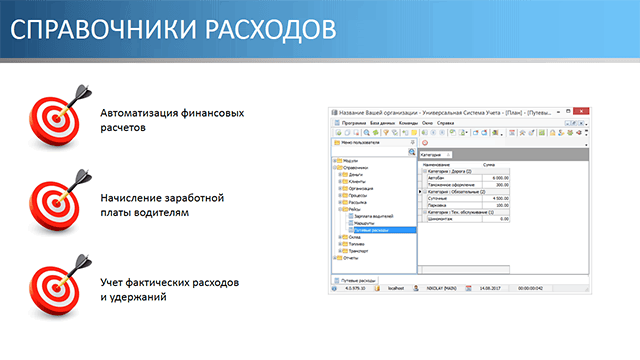Click localhost in the status bar
The width and height of the screenshot is (640, 360).
click(396, 288)
